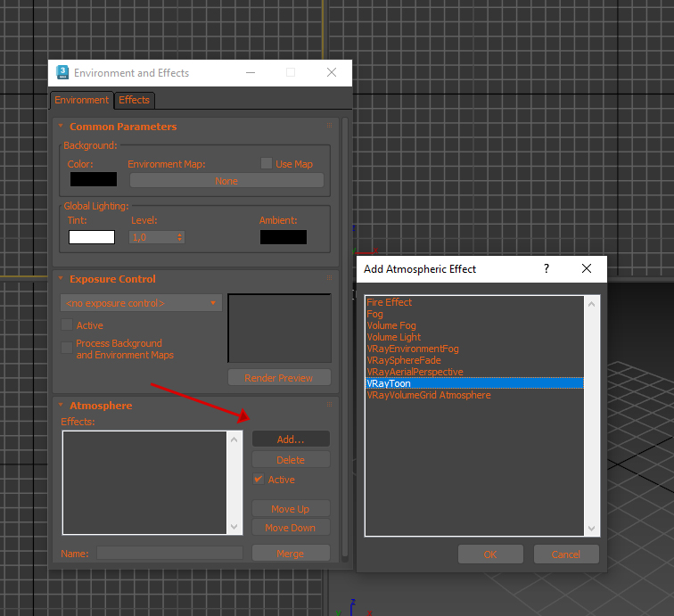Click the Add... atmosphere button

[x=291, y=439]
